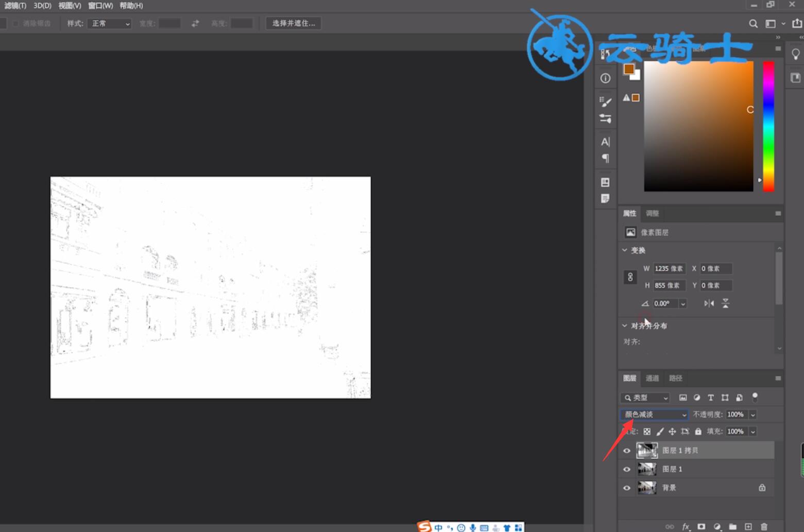Open the Libraries panel icon
This screenshot has width=804, height=532.
796,78
